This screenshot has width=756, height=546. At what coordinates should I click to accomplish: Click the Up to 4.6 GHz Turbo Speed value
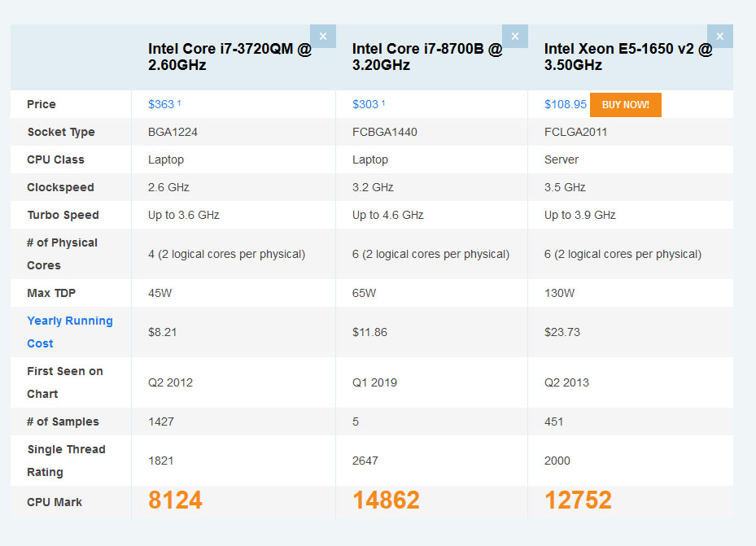click(x=388, y=215)
